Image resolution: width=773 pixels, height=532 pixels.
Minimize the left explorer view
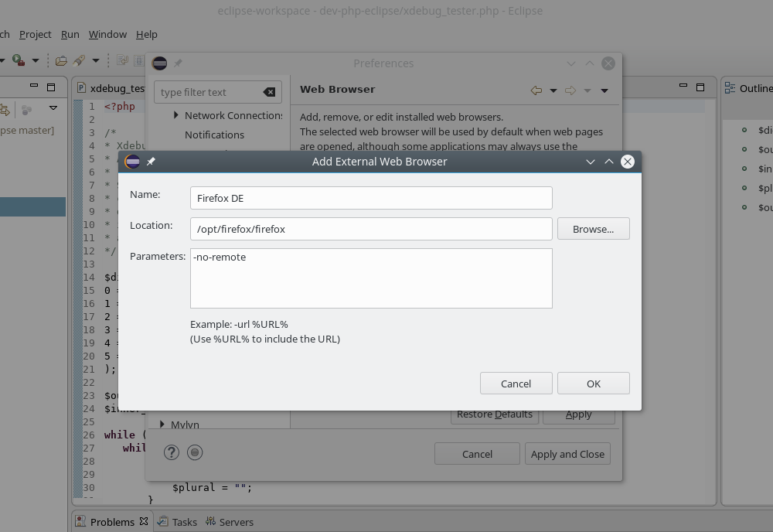pos(34,85)
